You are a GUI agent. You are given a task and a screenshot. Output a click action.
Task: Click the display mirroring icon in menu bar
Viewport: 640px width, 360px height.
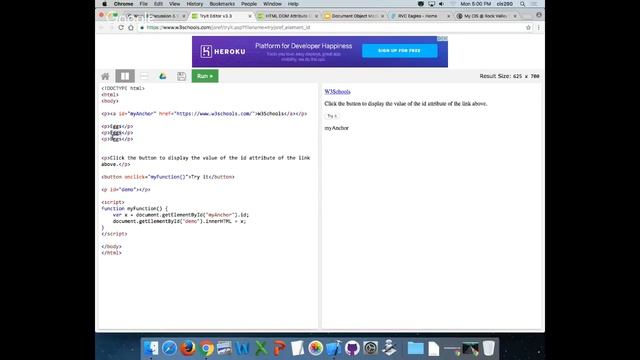pyautogui.click(x=431, y=4)
